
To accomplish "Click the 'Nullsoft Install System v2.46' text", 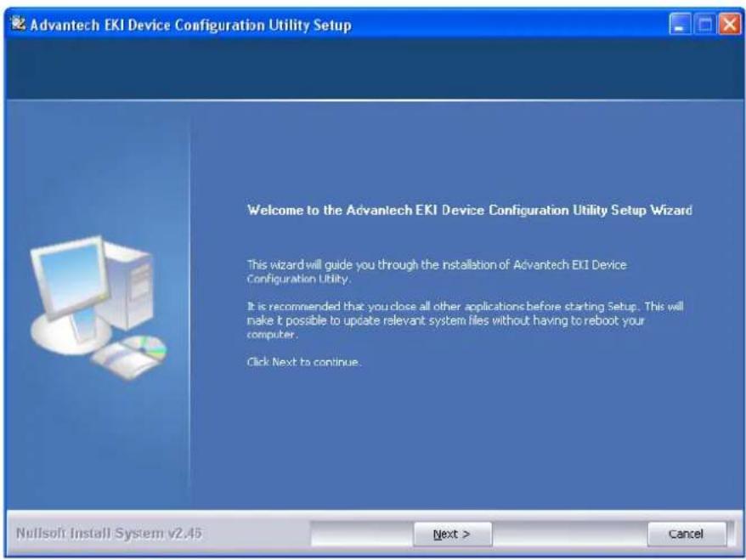I will (109, 533).
